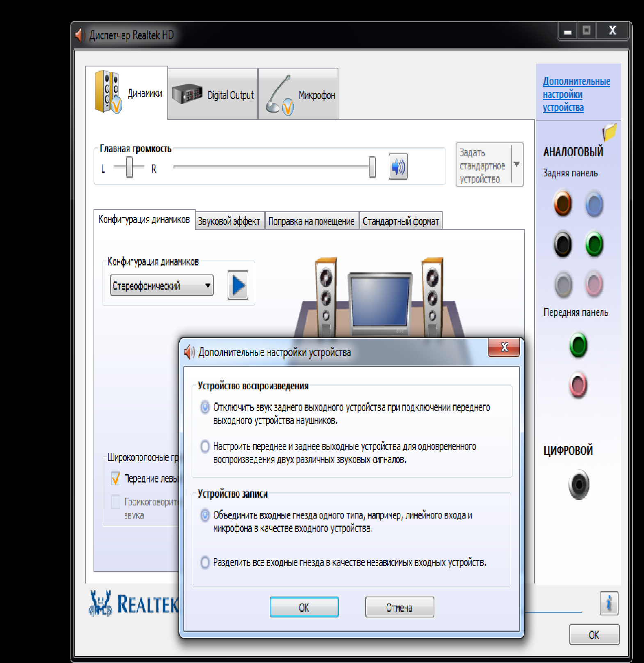Click the pink front panel jack
The width and height of the screenshot is (644, 663).
tap(578, 385)
